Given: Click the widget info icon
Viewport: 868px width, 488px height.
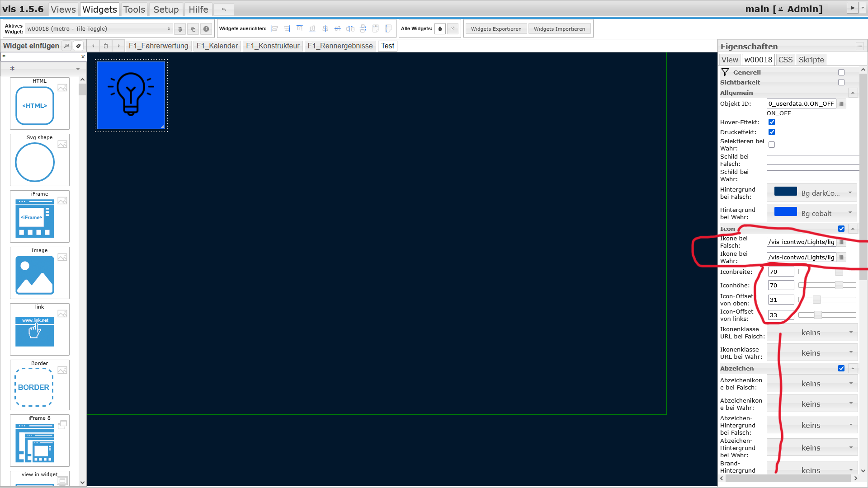Looking at the screenshot, I should [206, 28].
